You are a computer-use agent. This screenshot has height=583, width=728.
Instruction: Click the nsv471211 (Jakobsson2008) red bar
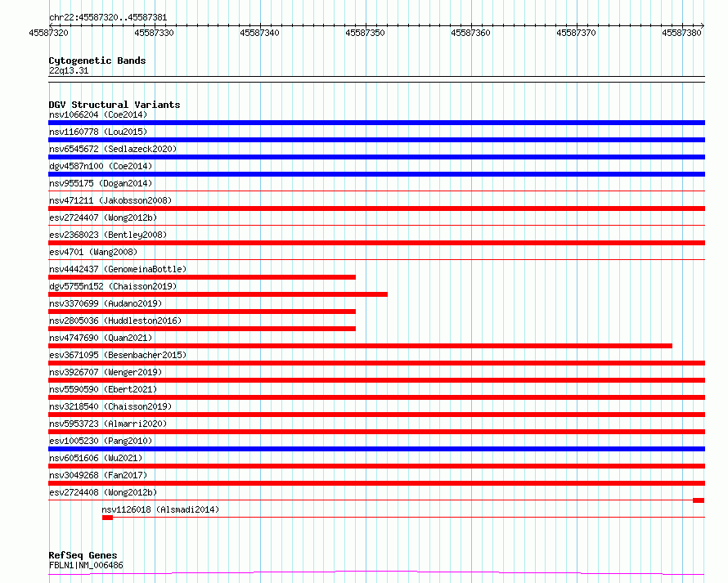pyautogui.click(x=376, y=209)
